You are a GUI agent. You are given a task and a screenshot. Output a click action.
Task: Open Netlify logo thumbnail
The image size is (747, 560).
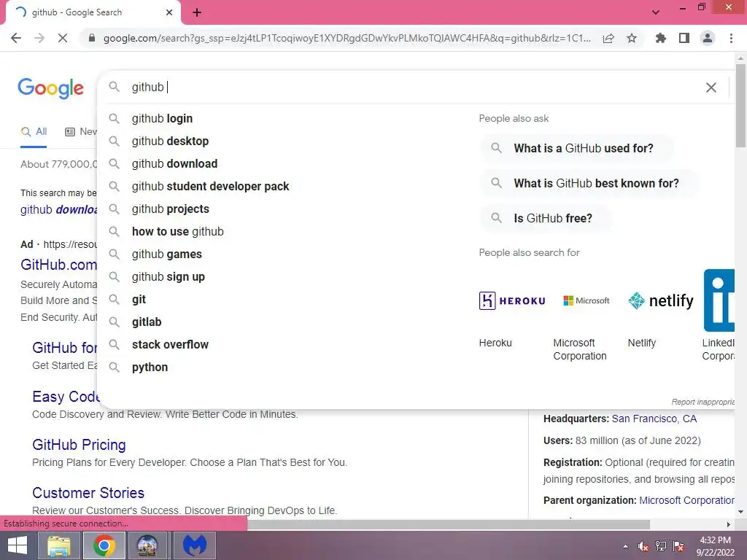pyautogui.click(x=661, y=301)
